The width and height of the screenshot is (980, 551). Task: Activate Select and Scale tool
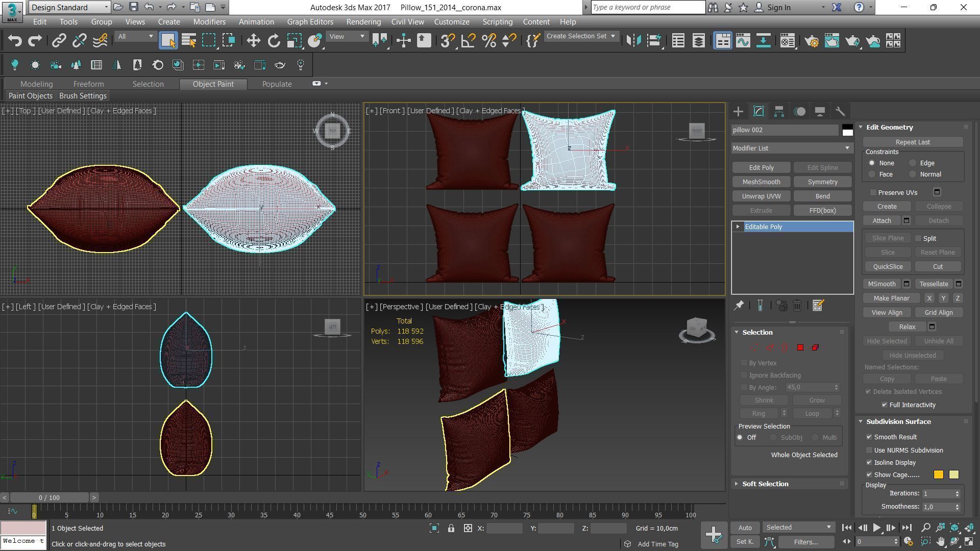295,41
